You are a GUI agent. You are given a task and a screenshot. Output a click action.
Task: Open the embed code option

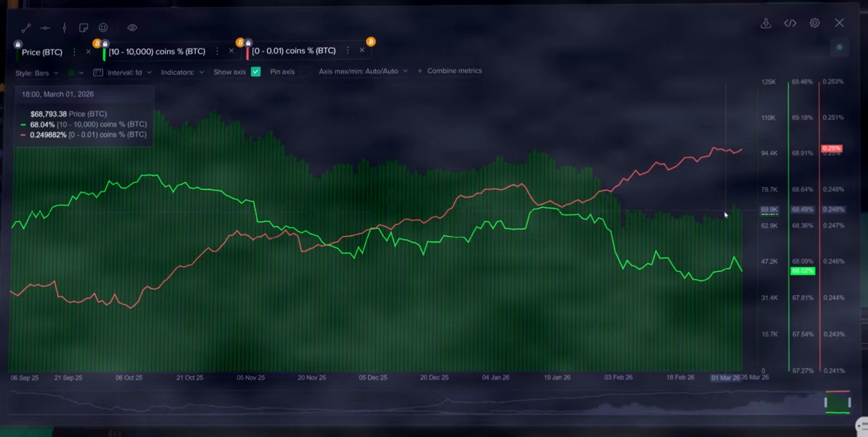coord(790,23)
